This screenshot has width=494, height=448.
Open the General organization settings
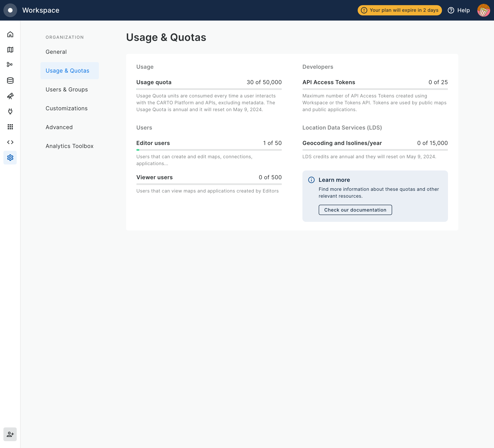point(56,52)
